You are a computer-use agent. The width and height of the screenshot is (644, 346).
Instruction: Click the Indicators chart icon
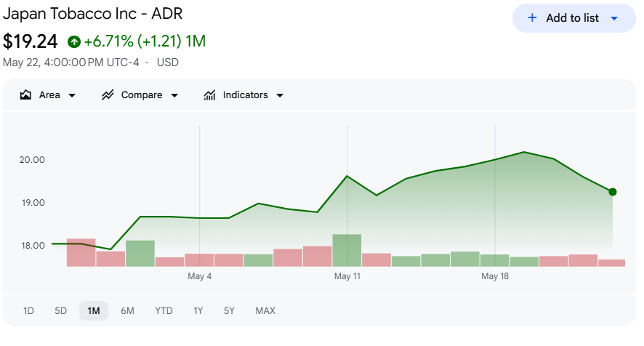(x=209, y=95)
